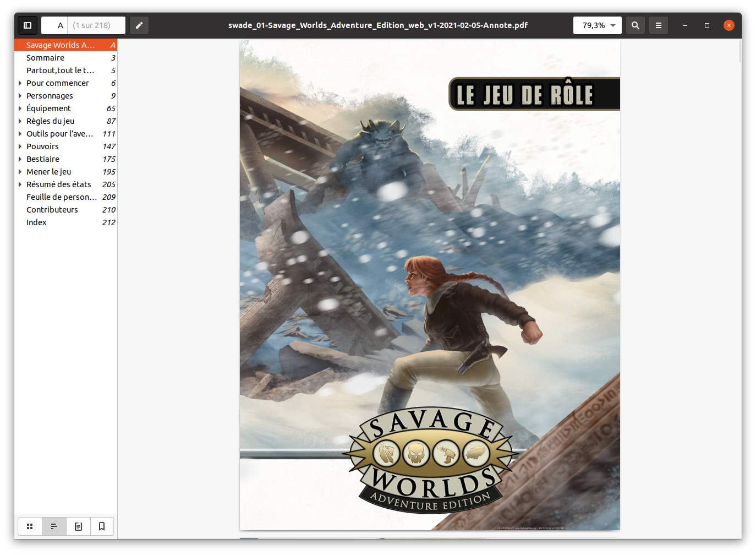Expand the Règles du jeu section

point(20,121)
